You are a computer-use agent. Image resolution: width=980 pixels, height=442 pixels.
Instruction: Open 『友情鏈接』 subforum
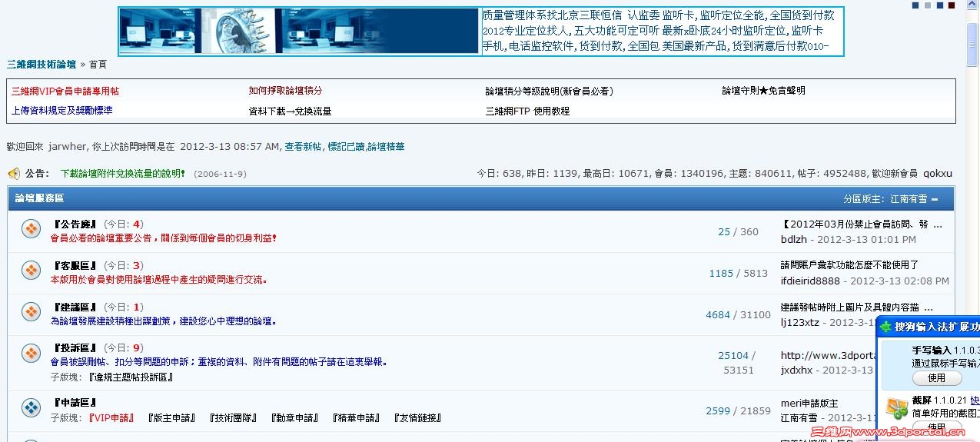419,418
